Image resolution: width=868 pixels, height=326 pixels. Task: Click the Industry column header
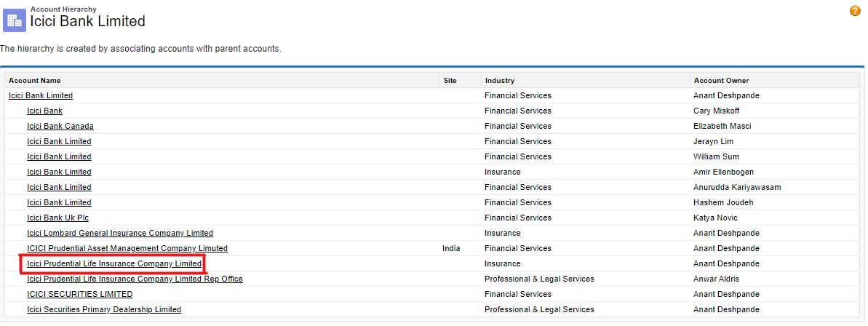tap(500, 80)
